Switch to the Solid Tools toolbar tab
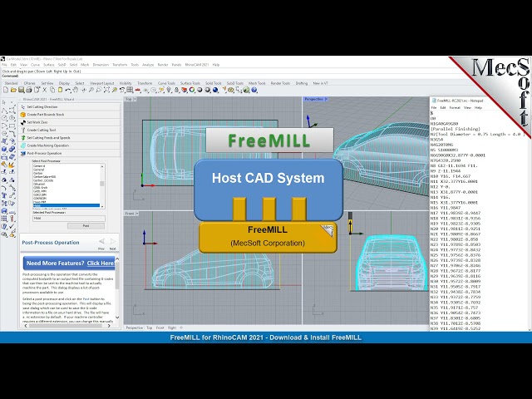This screenshot has width=532, height=399. [213, 83]
